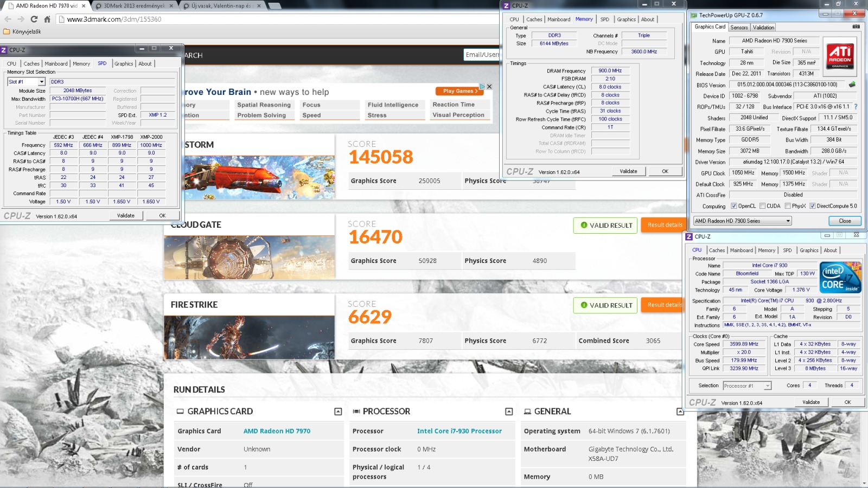Click the ATI Radeon logo in GPU-Z
868x488 pixels.
click(840, 56)
